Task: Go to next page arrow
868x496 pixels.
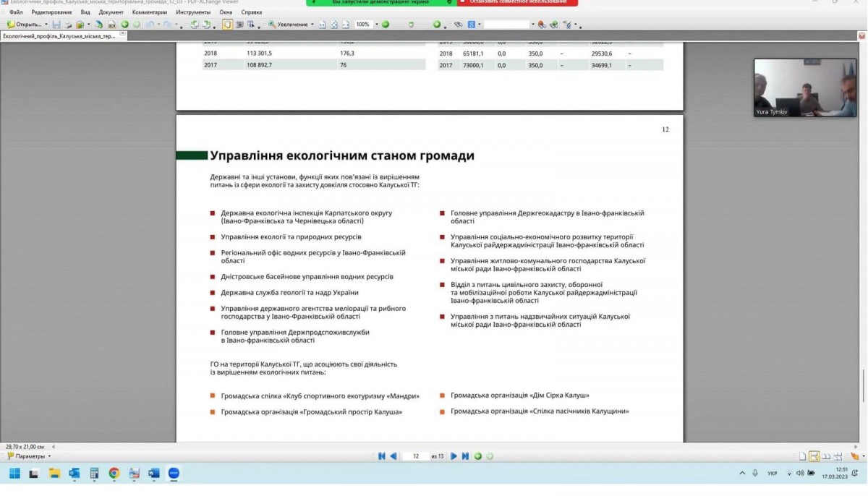Action: tap(454, 456)
